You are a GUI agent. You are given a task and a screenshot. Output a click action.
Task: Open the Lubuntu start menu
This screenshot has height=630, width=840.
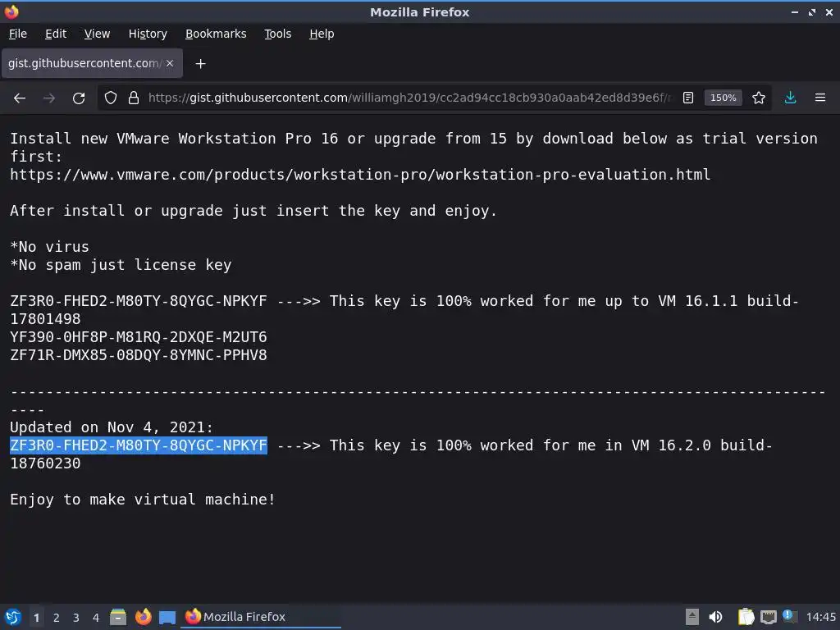tap(13, 617)
